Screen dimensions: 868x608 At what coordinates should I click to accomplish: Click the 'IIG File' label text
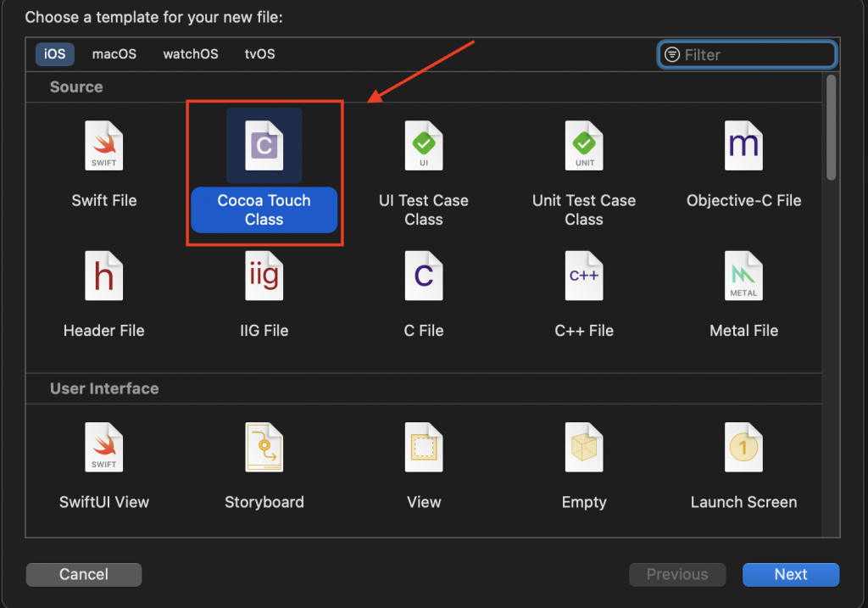(x=264, y=331)
